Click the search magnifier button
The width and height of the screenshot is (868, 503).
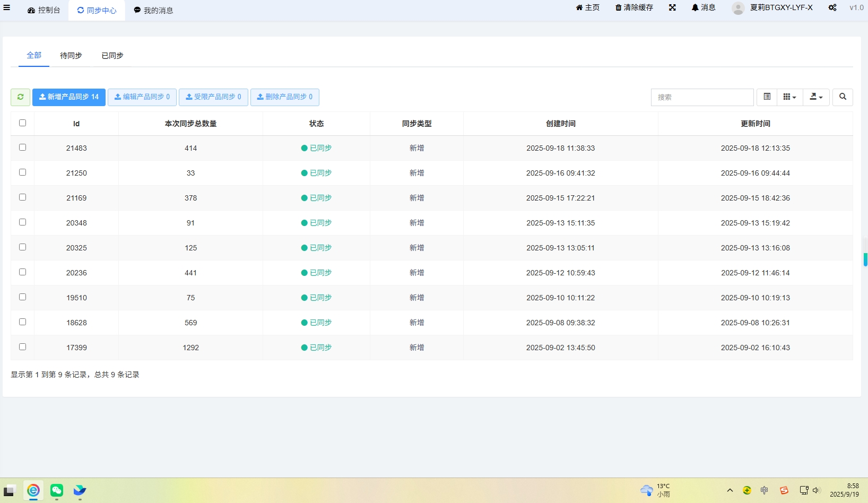click(x=843, y=97)
